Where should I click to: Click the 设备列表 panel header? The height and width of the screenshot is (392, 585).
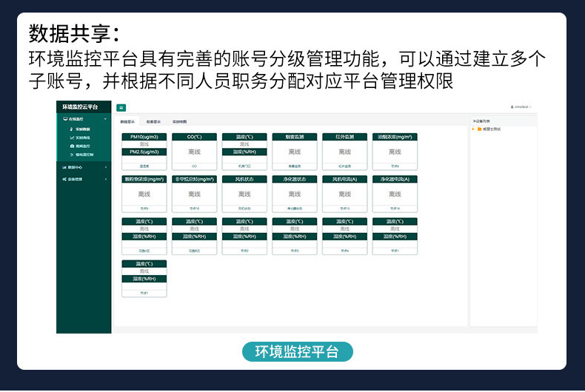coord(481,121)
